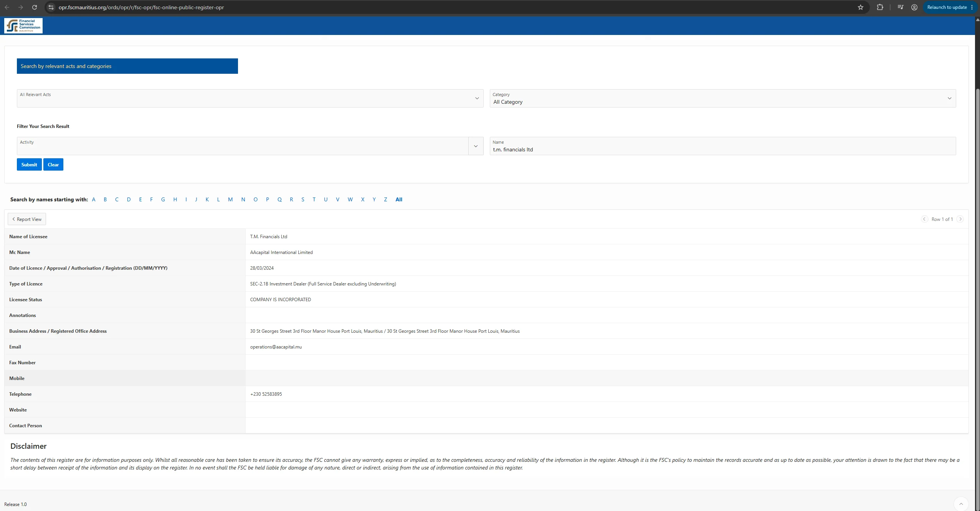Open the browser profile icon
980x511 pixels.
[x=914, y=7]
